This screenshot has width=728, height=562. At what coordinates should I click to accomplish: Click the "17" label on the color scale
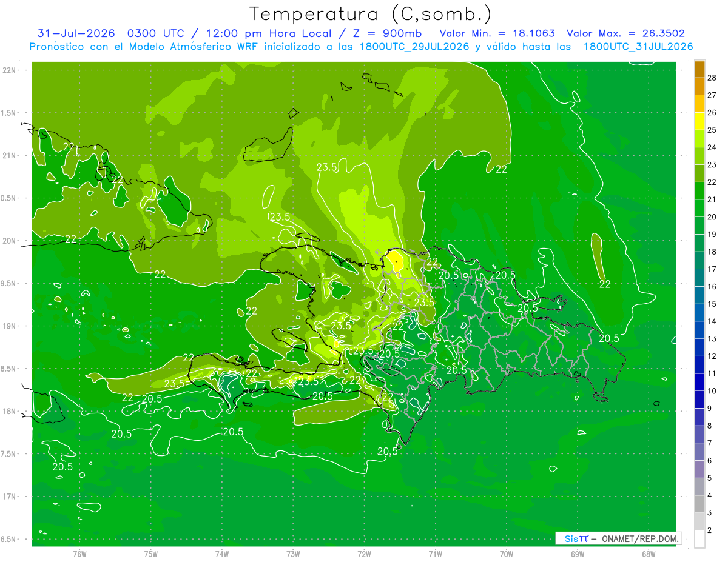tap(712, 269)
